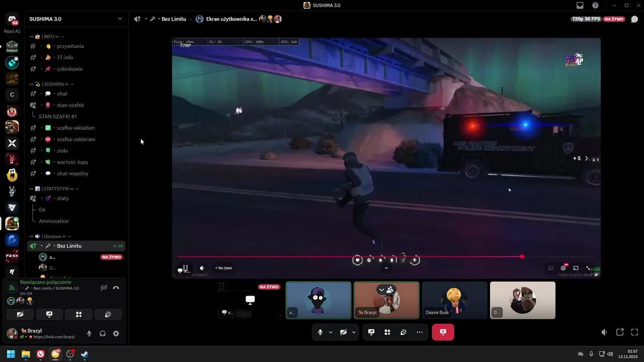The width and height of the screenshot is (644, 362).
Task: Collapse the STATYSTYKI channel category
Action: click(54, 189)
